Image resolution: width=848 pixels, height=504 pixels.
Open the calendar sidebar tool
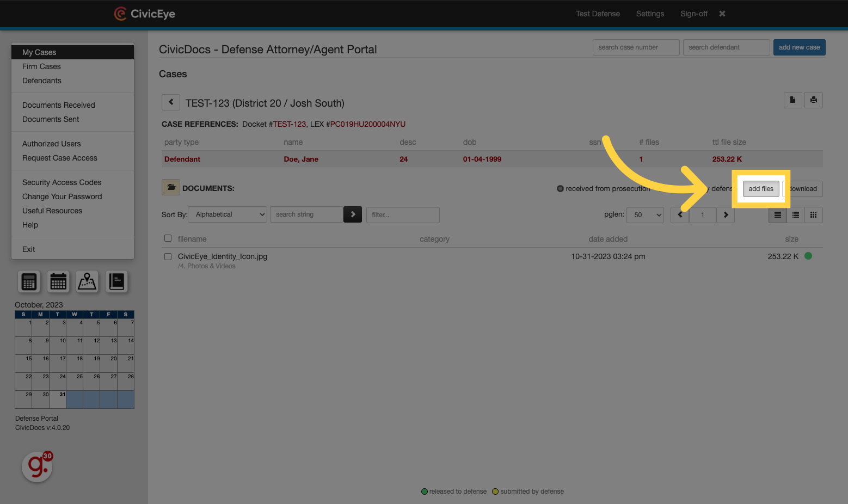point(58,281)
